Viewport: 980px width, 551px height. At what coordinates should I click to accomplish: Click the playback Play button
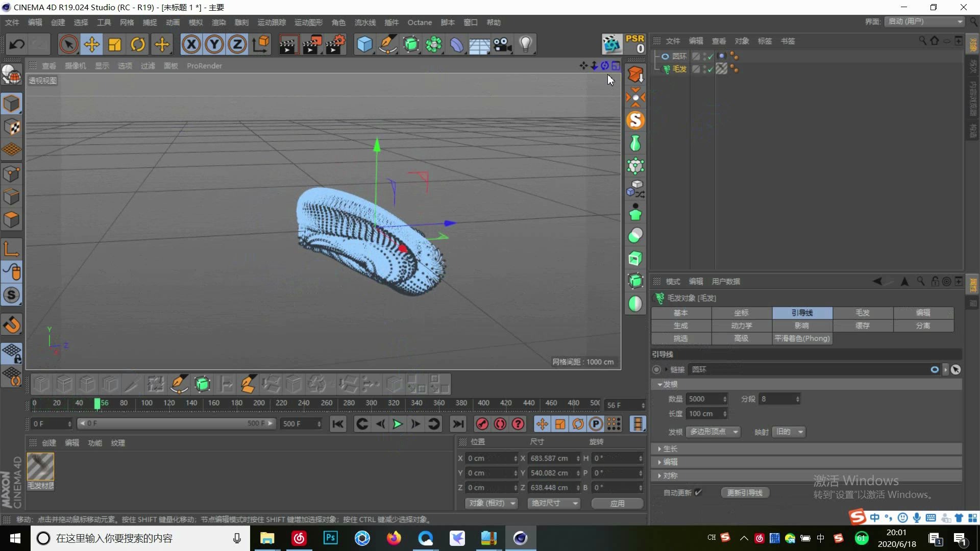(398, 424)
